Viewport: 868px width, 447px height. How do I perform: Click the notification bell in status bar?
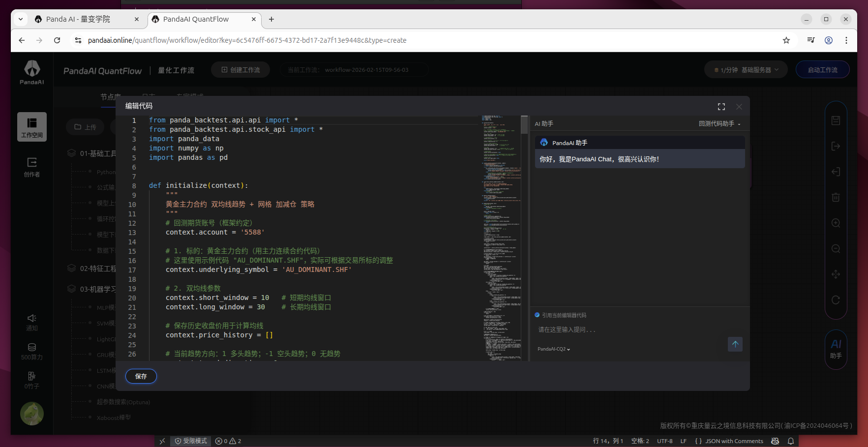coord(791,441)
